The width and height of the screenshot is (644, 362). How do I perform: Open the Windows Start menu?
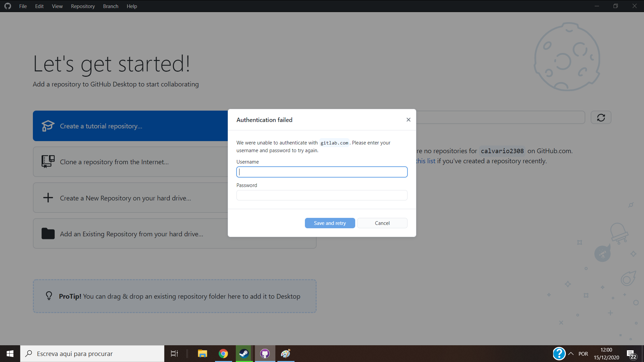click(10, 354)
